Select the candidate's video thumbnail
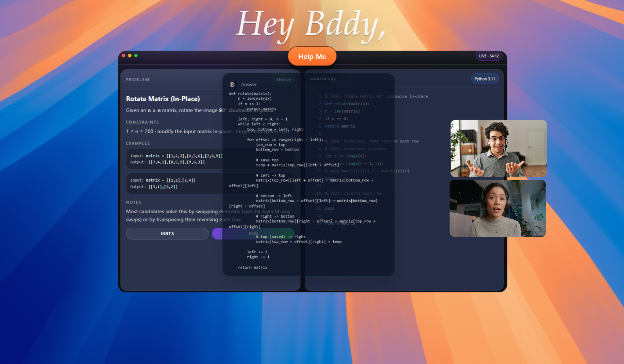 pos(497,208)
